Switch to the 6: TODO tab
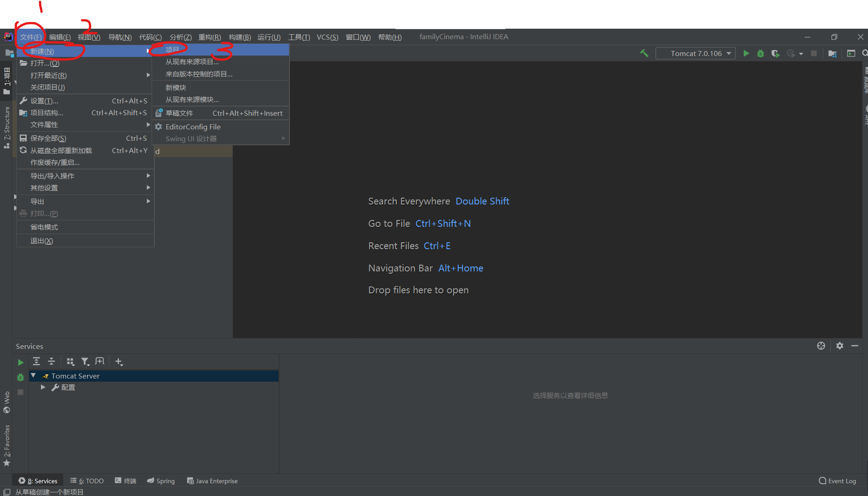 coord(87,481)
